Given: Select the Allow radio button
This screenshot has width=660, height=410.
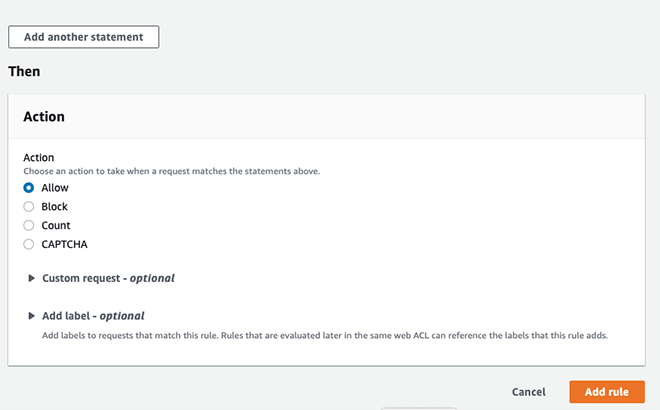Looking at the screenshot, I should (29, 188).
